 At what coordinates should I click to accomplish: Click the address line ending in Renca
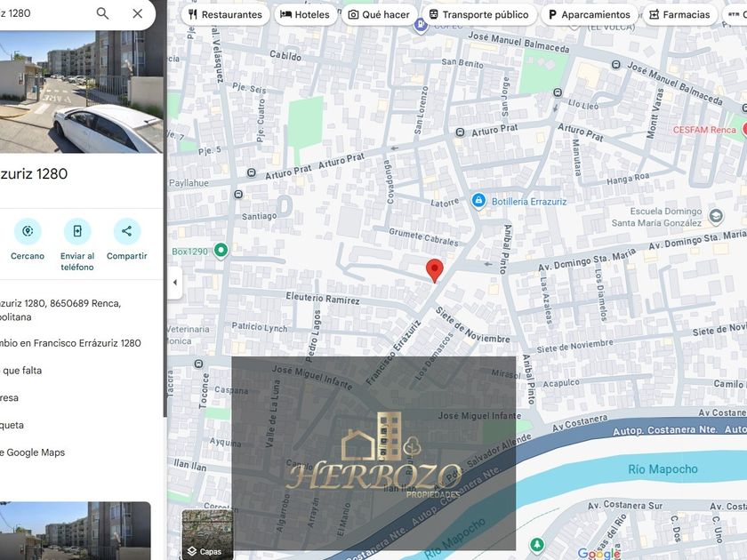[x=60, y=310]
